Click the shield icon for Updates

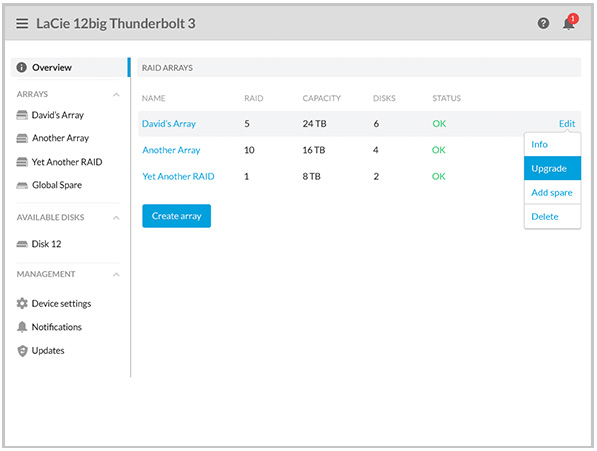coord(22,351)
